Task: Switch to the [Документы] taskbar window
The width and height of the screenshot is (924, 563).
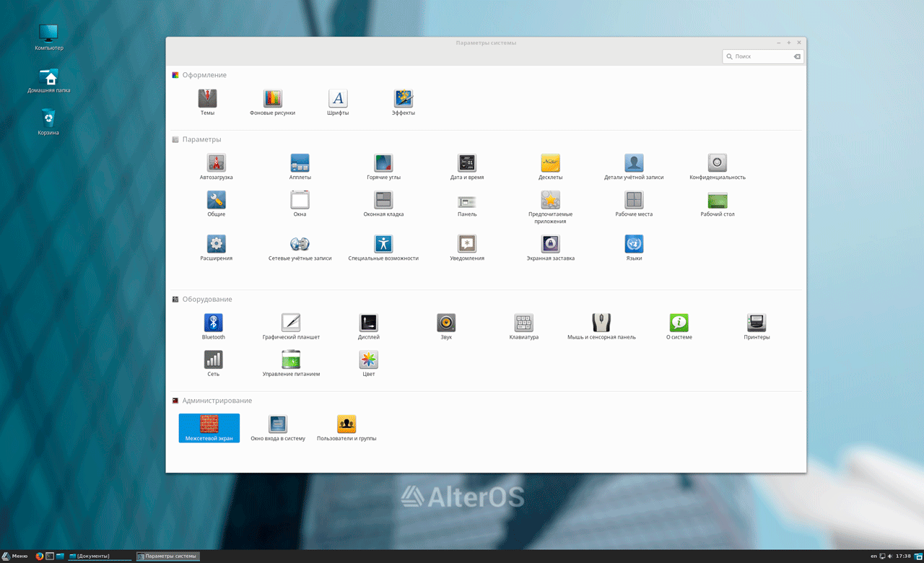Action: click(x=100, y=556)
